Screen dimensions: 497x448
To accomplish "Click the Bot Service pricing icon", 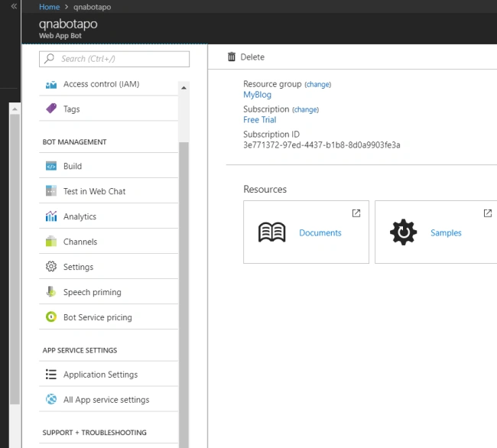I will (x=51, y=317).
